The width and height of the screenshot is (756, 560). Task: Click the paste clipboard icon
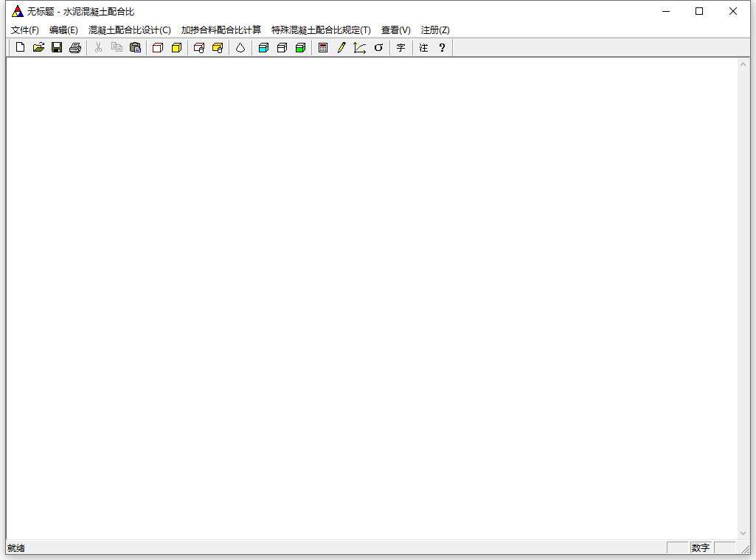(135, 47)
